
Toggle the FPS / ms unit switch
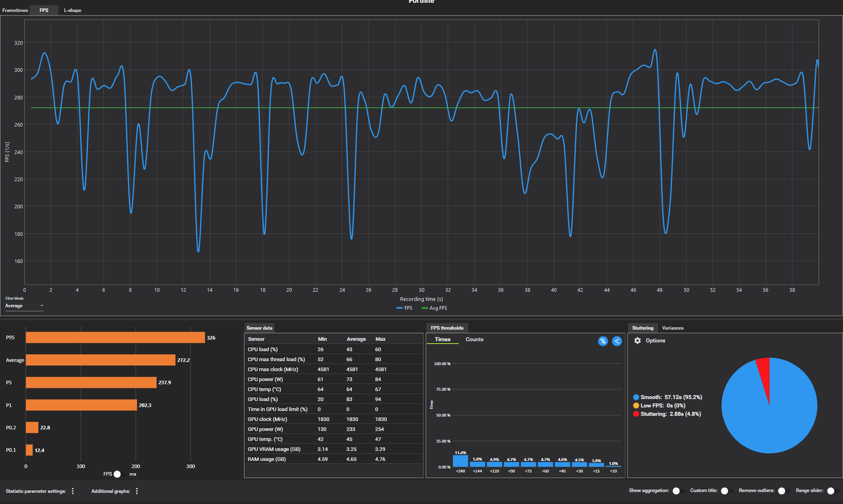119,474
